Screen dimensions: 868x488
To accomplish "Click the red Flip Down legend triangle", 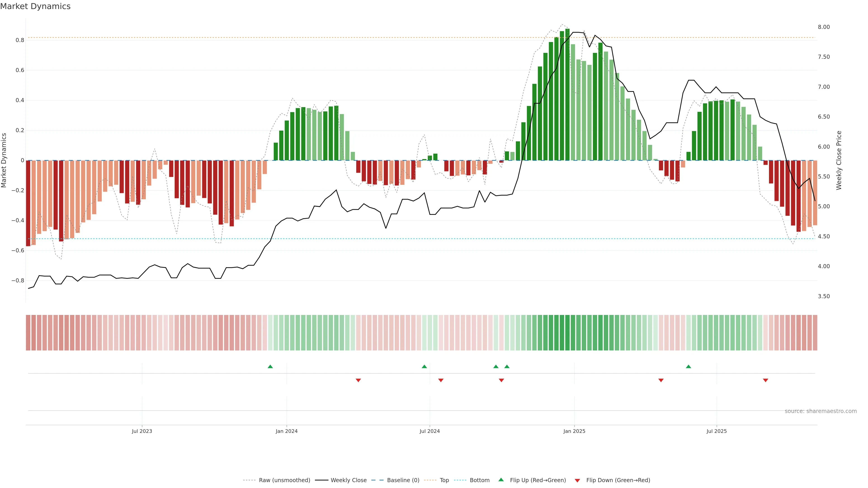I will pos(577,481).
